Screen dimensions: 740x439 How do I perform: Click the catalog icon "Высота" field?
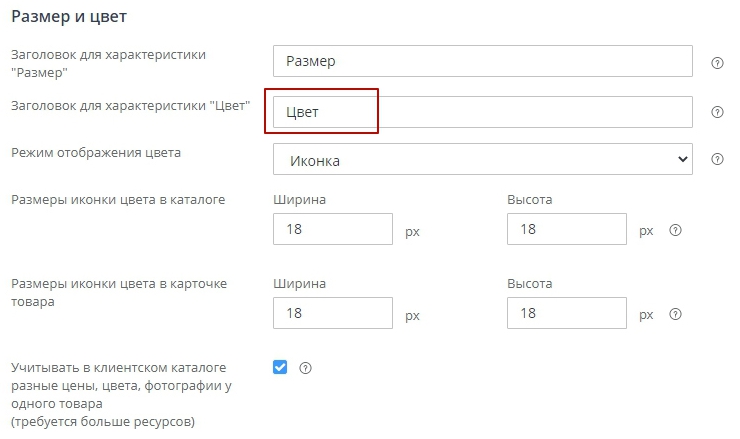click(567, 230)
